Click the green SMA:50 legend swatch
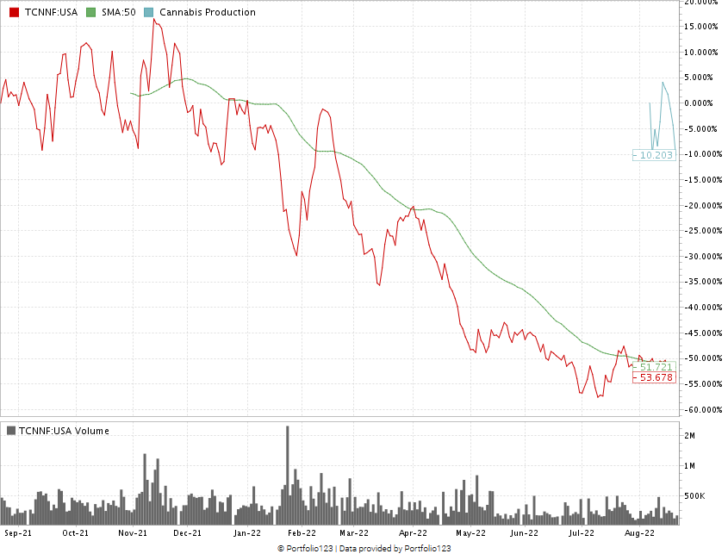 91,13
